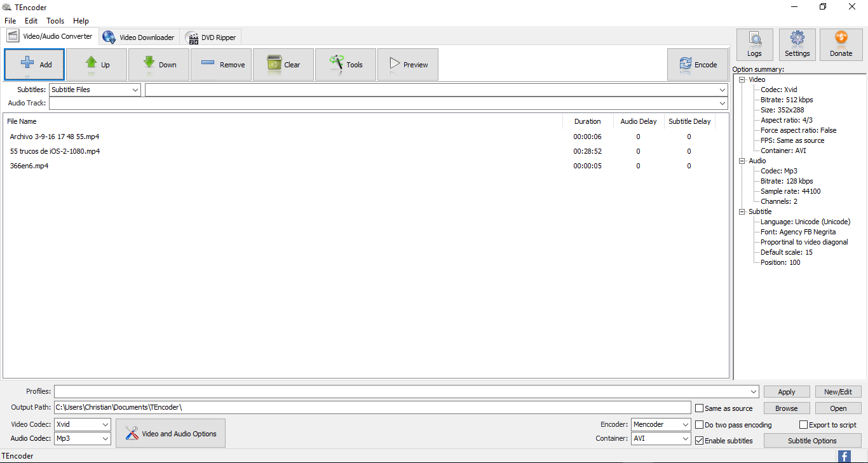Open the Edit menu
868x463 pixels.
(31, 21)
